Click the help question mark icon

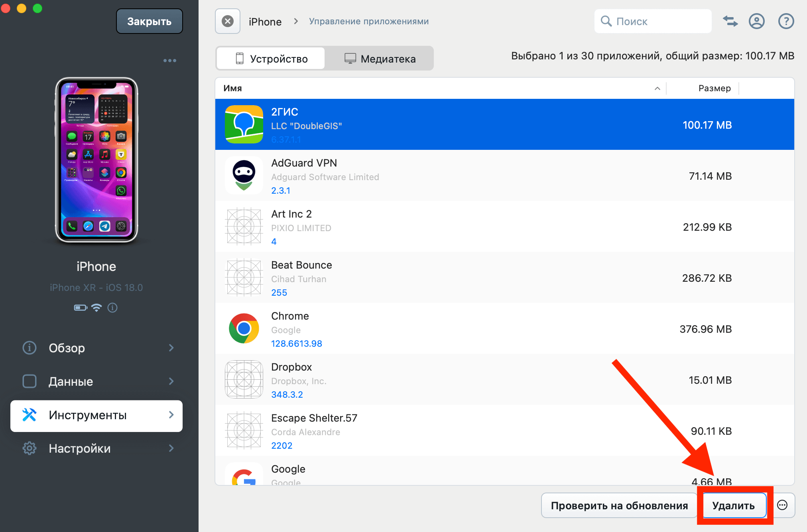786,21
